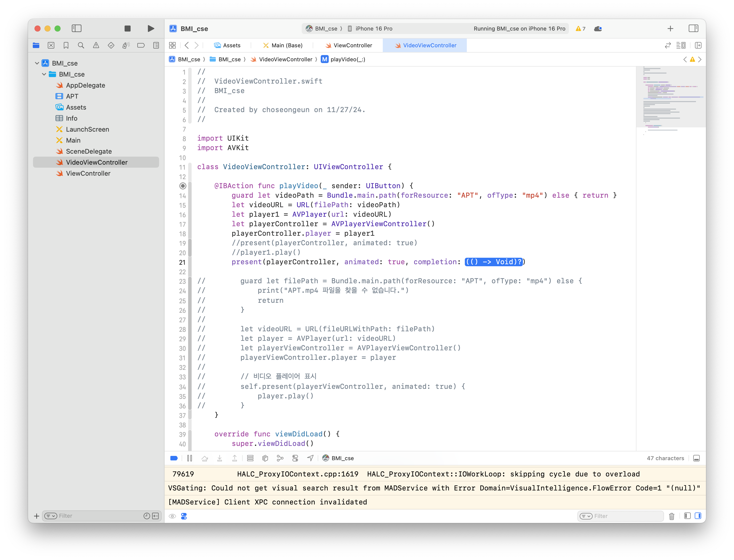The image size is (734, 560).
Task: Click the Debug View Hierarchy icon
Action: (265, 458)
